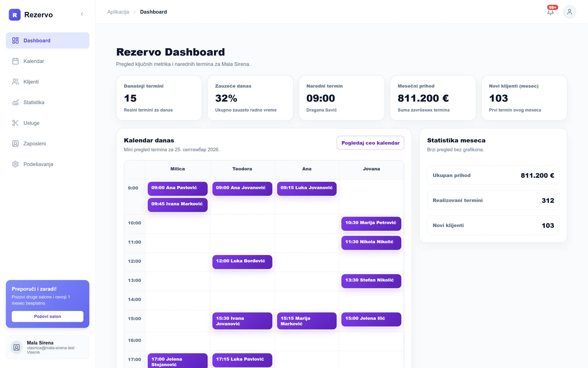
Task: Click the Klijenti people icon
Action: pyautogui.click(x=15, y=82)
